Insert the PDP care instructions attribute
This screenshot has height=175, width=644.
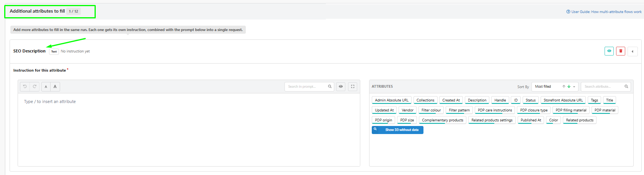pyautogui.click(x=495, y=110)
